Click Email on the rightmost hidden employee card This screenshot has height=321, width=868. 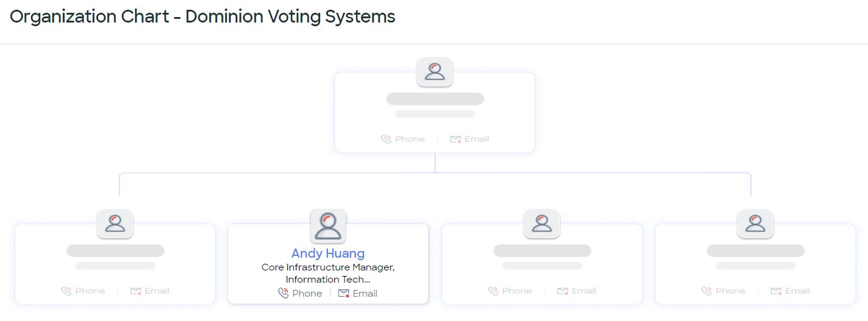790,291
